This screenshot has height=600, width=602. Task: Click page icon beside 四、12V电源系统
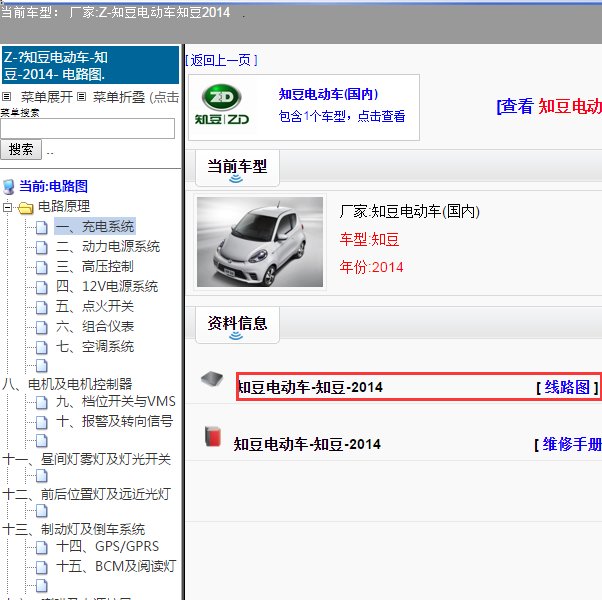coord(41,287)
